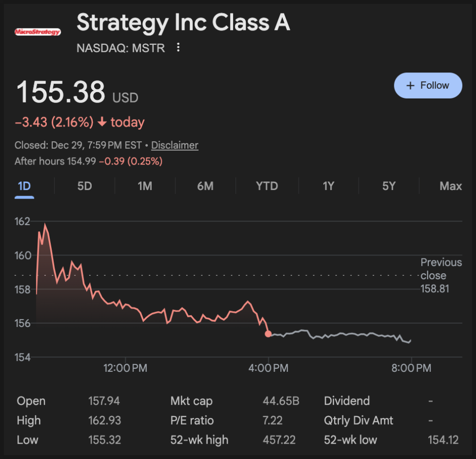Open the Disclaimer link
The width and height of the screenshot is (476, 459).
coord(174,145)
